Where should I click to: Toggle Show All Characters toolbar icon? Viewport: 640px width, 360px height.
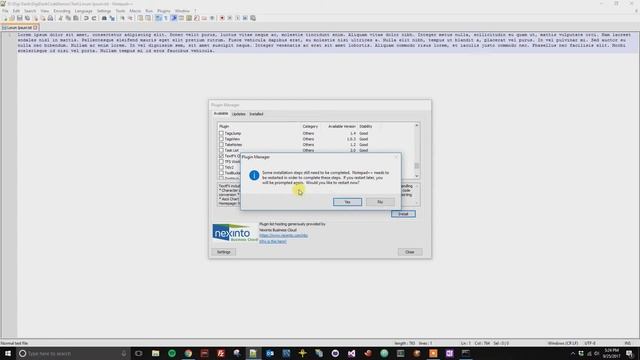point(166,18)
